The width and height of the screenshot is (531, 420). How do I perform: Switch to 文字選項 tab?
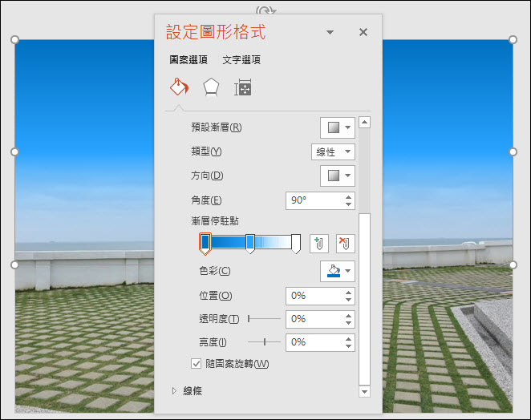[241, 60]
